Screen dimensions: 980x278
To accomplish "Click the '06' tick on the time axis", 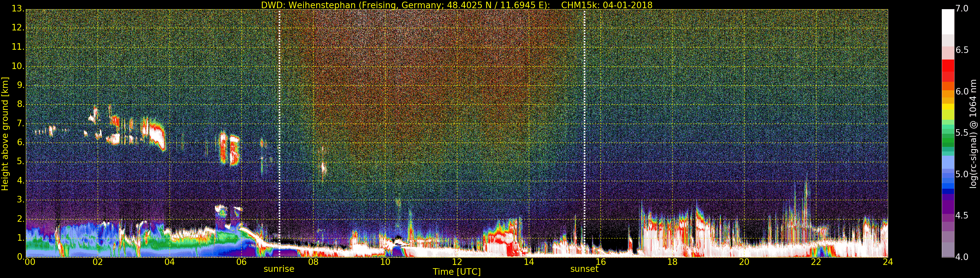I will click(242, 262).
